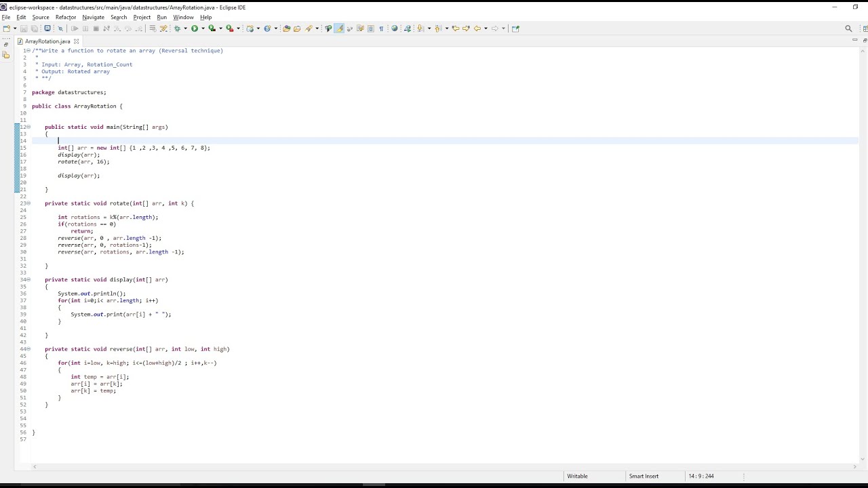868x488 pixels.
Task: Collapse the main method fold marker
Action: pyautogui.click(x=28, y=127)
